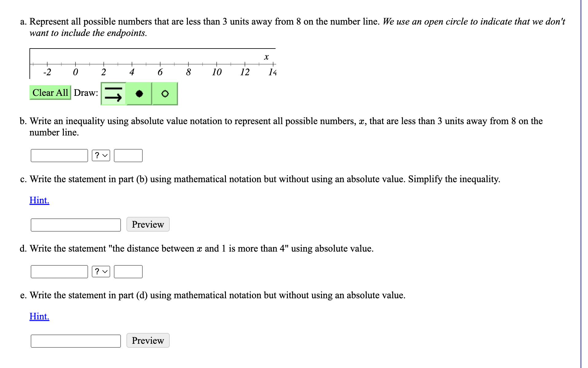Image resolution: width=588 pixels, height=368 pixels.
Task: Open the comparison operator dropdown in part b
Action: click(x=101, y=155)
